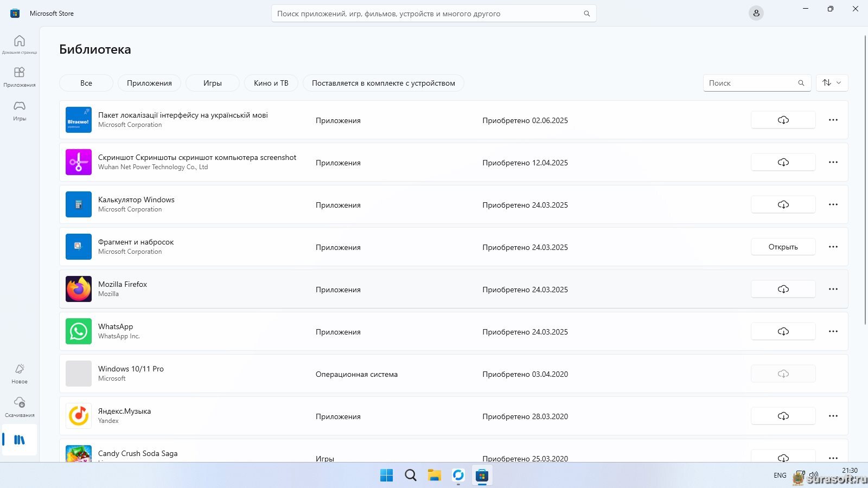
Task: Click the cloud download icon for WhatsApp
Action: pyautogui.click(x=783, y=332)
